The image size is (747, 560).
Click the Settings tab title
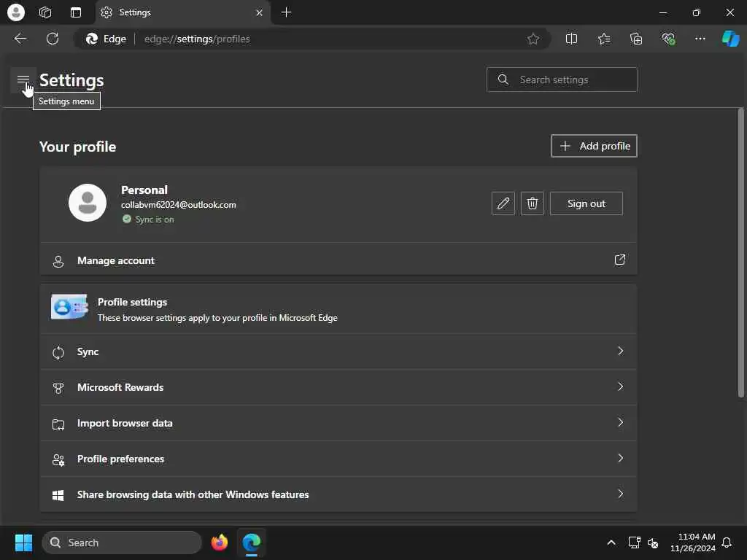click(135, 12)
